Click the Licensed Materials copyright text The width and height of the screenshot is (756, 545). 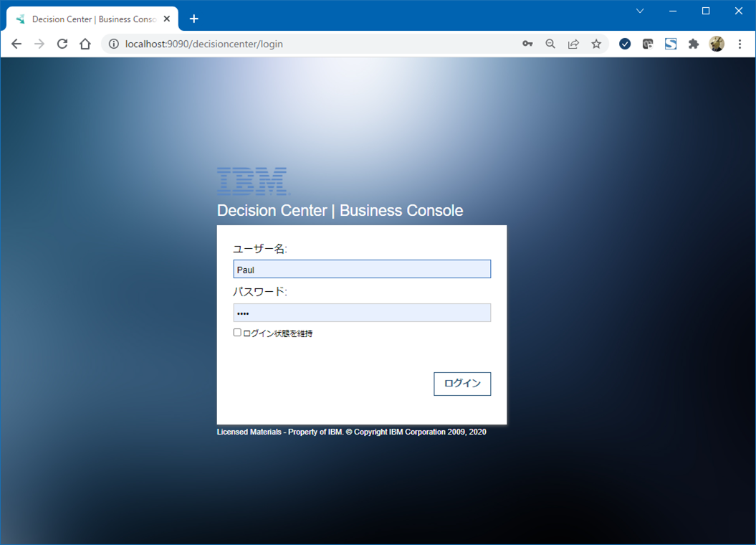[351, 432]
